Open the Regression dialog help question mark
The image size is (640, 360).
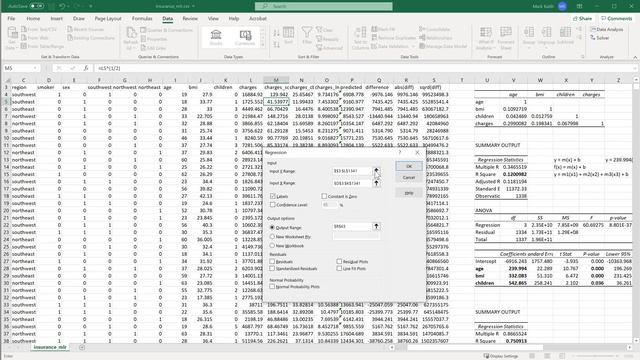click(400, 152)
